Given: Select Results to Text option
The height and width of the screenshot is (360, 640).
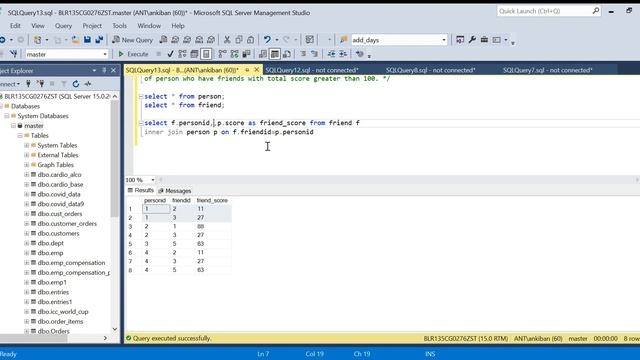Looking at the screenshot, I should point(263,54).
